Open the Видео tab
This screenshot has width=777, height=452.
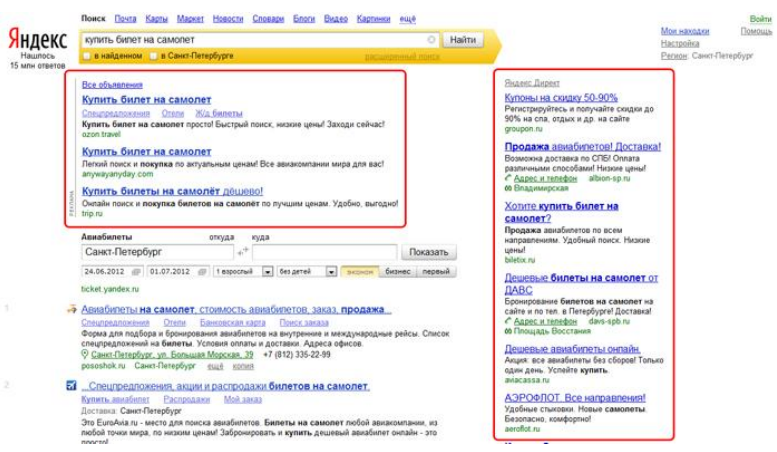click(x=335, y=19)
